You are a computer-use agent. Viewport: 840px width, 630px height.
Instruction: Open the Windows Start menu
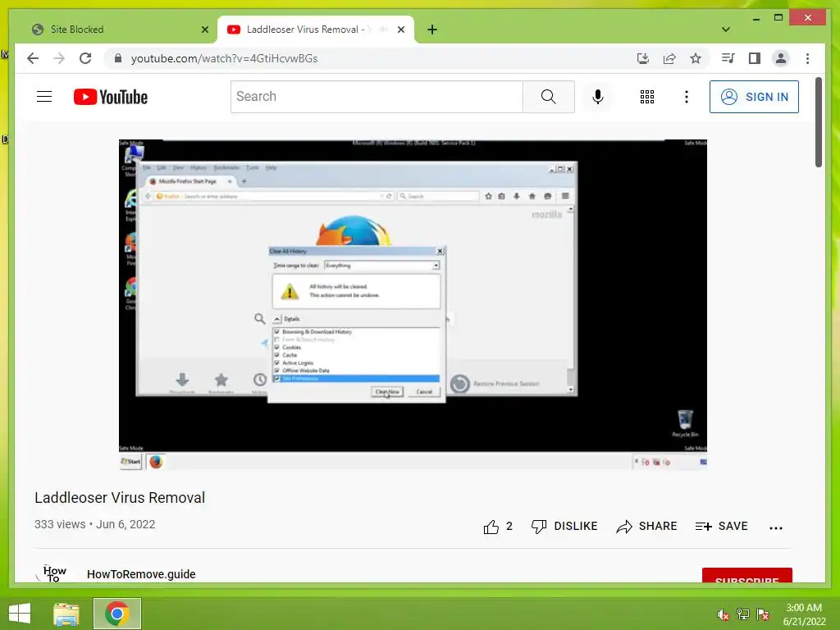[x=21, y=614]
